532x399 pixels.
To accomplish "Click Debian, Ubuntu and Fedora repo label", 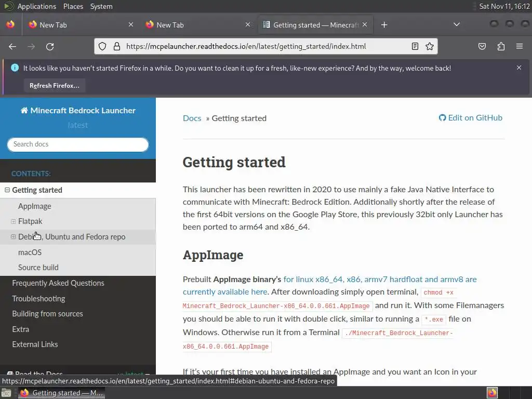I will (72, 237).
